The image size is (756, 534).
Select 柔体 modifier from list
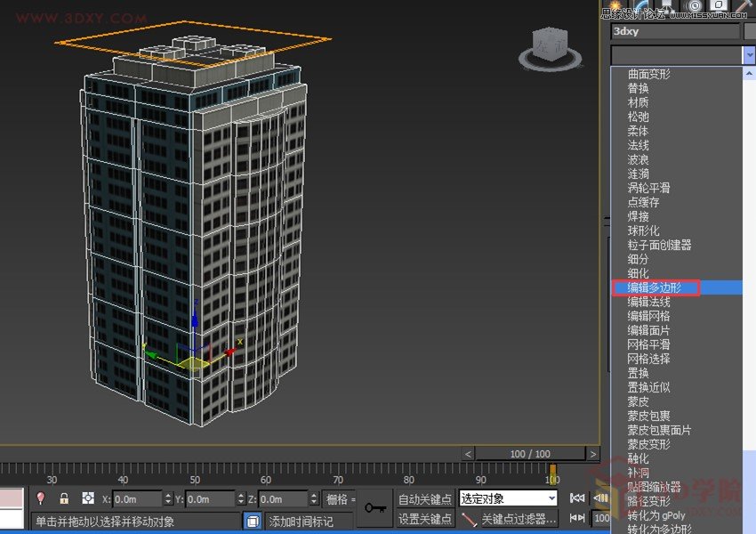(638, 131)
